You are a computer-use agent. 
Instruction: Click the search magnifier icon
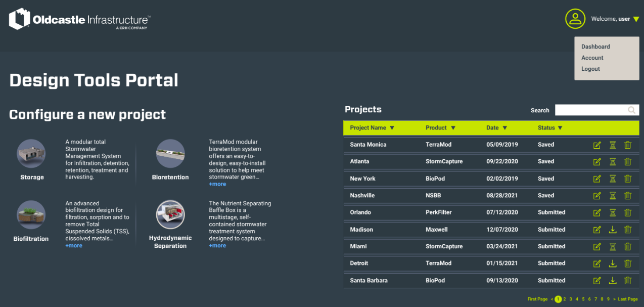632,110
